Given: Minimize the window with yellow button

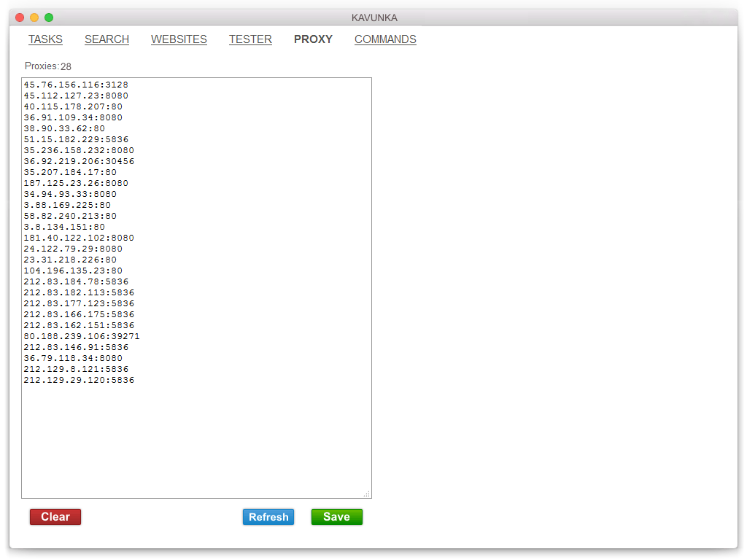Looking at the screenshot, I should (34, 17).
